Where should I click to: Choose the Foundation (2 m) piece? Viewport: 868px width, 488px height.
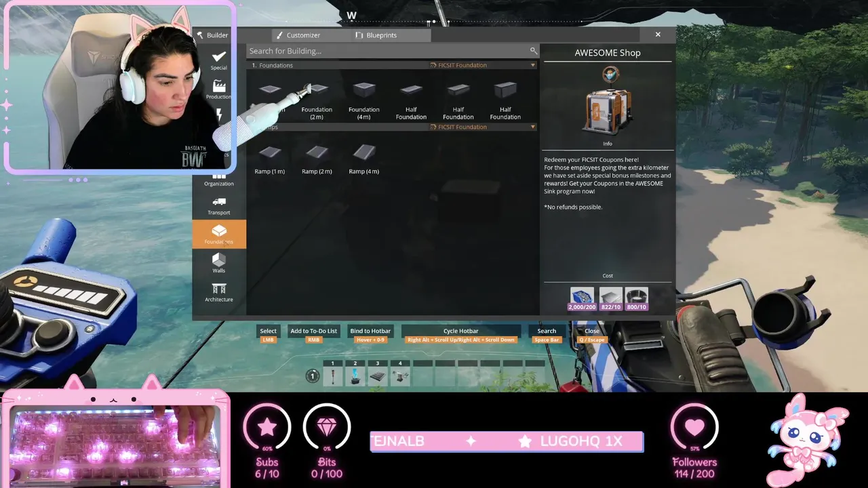[x=317, y=100]
